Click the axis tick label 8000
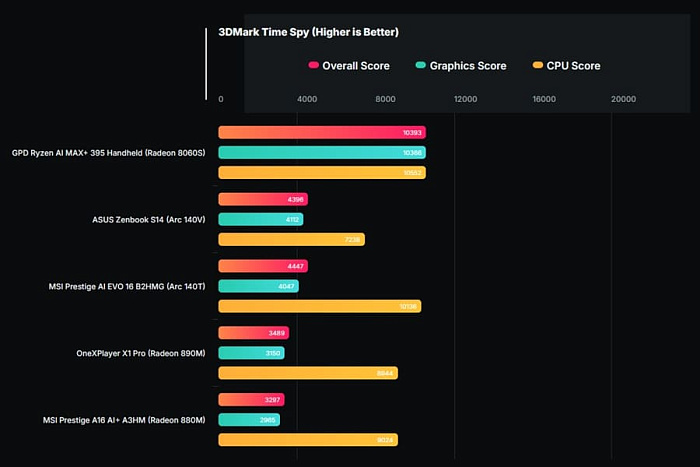 (385, 99)
